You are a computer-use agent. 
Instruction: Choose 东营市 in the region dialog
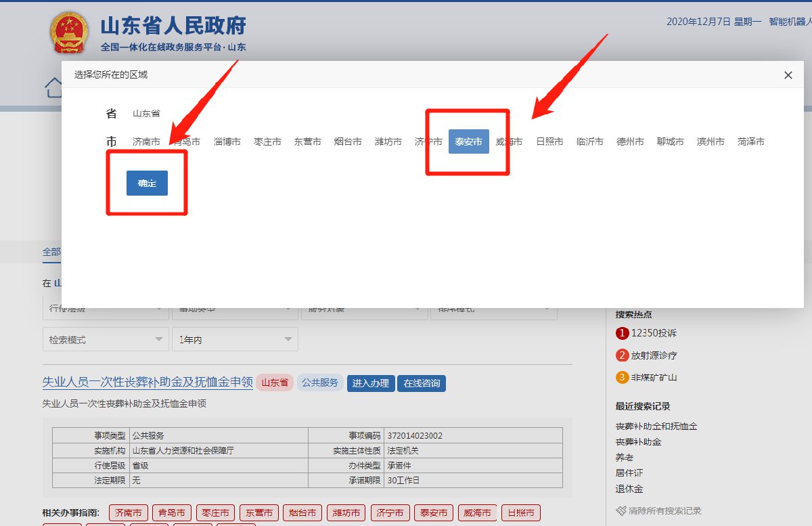point(307,141)
